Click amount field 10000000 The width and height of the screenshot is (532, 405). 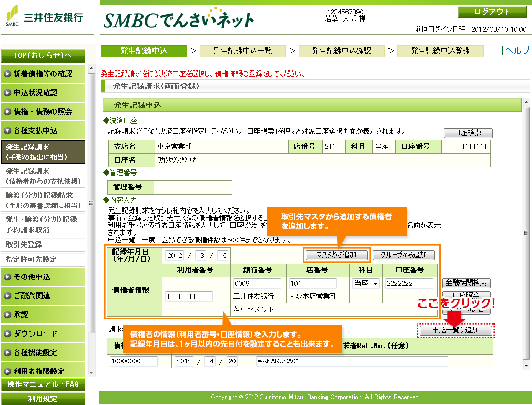[134, 361]
